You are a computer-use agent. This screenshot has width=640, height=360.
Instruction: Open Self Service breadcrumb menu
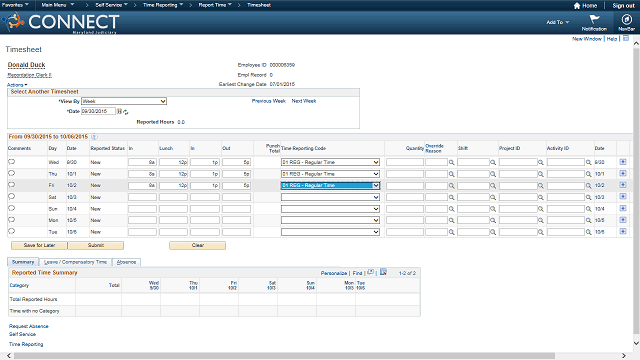[111, 5]
